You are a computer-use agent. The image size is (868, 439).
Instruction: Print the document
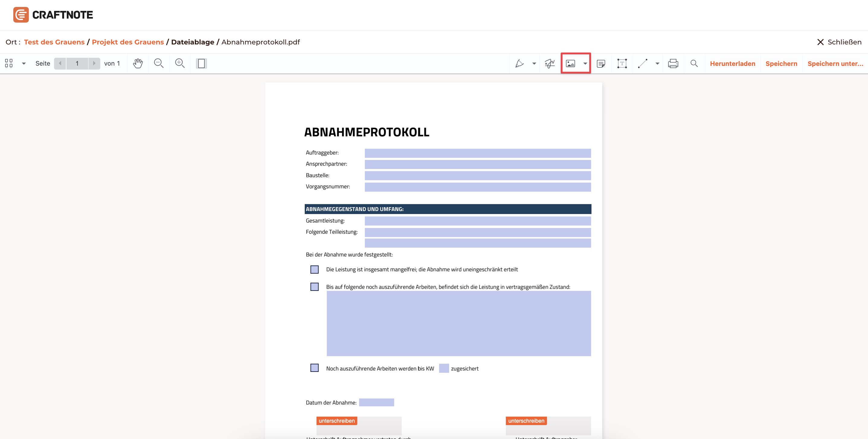pyautogui.click(x=673, y=63)
